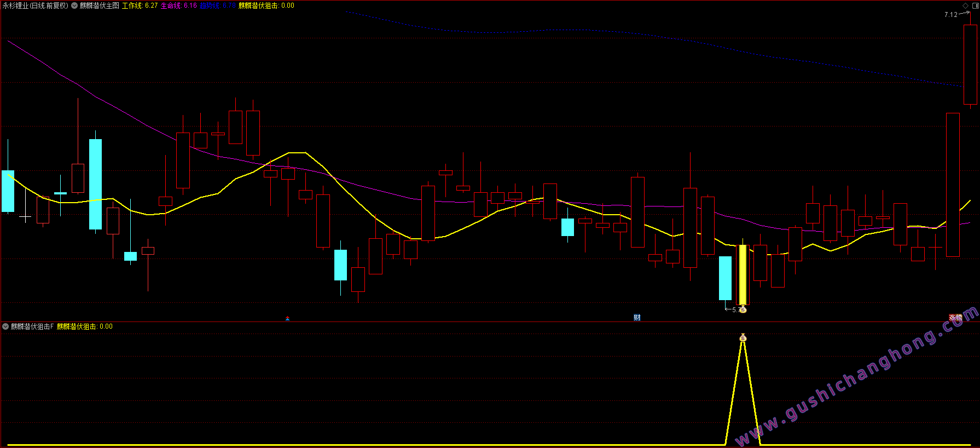Image resolution: width=980 pixels, height=448 pixels.
Task: Click the tall cyan candlestick near chart left
Action: point(95,184)
